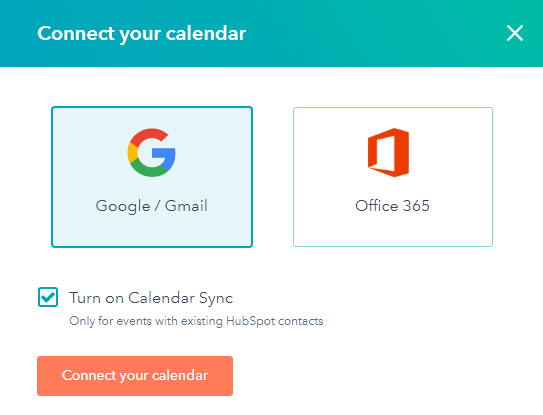Screen dimensions: 543x415
Task: Click the white X icon in header
Action: click(x=515, y=33)
